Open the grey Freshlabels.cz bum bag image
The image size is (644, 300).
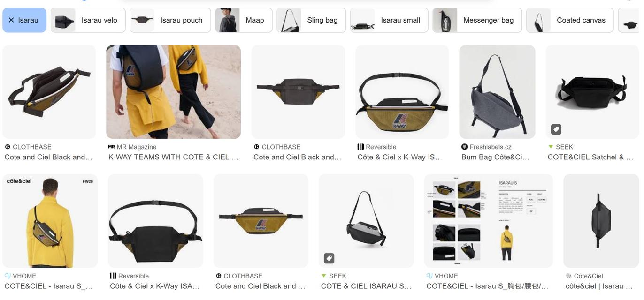point(497,92)
